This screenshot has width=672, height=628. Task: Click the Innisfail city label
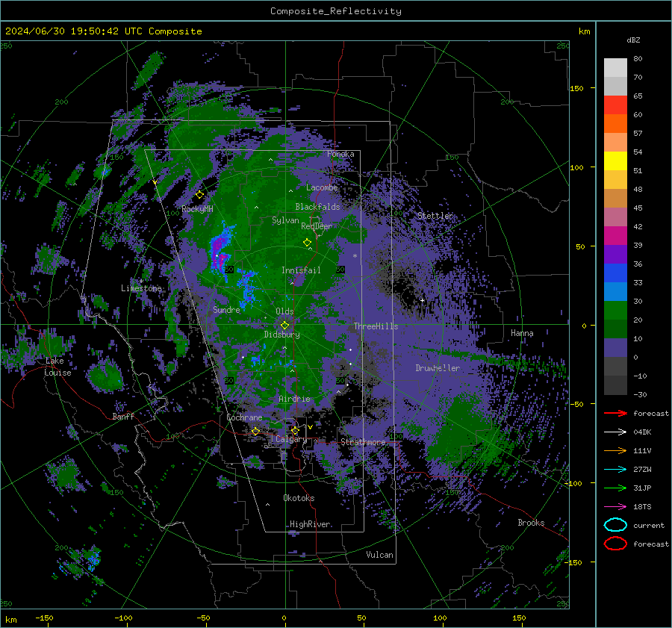pos(301,270)
